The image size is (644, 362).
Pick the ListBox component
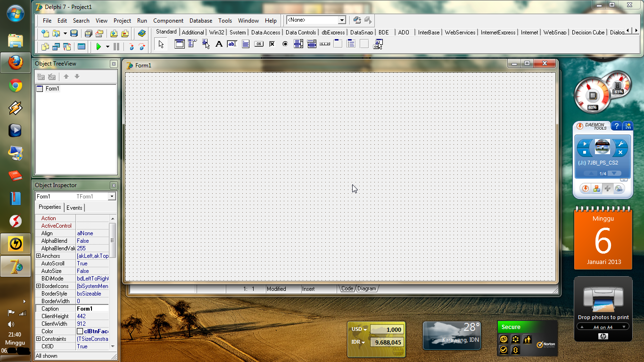coord(298,44)
